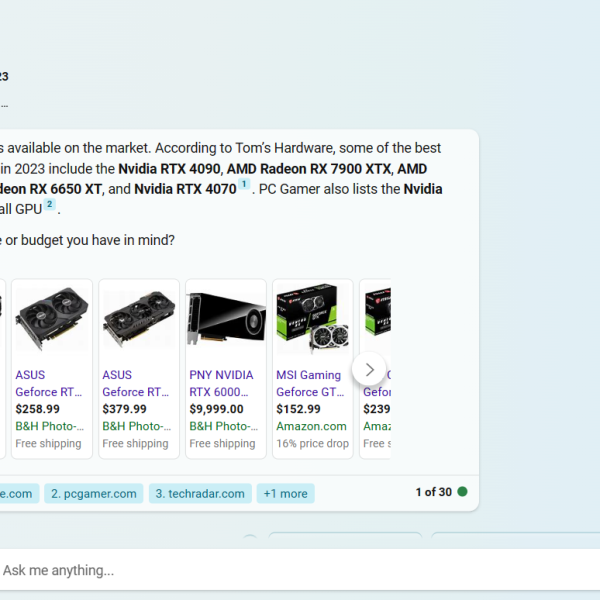Screen dimensions: 600x600
Task: Click the Ask me anything input field
Action: click(x=300, y=570)
